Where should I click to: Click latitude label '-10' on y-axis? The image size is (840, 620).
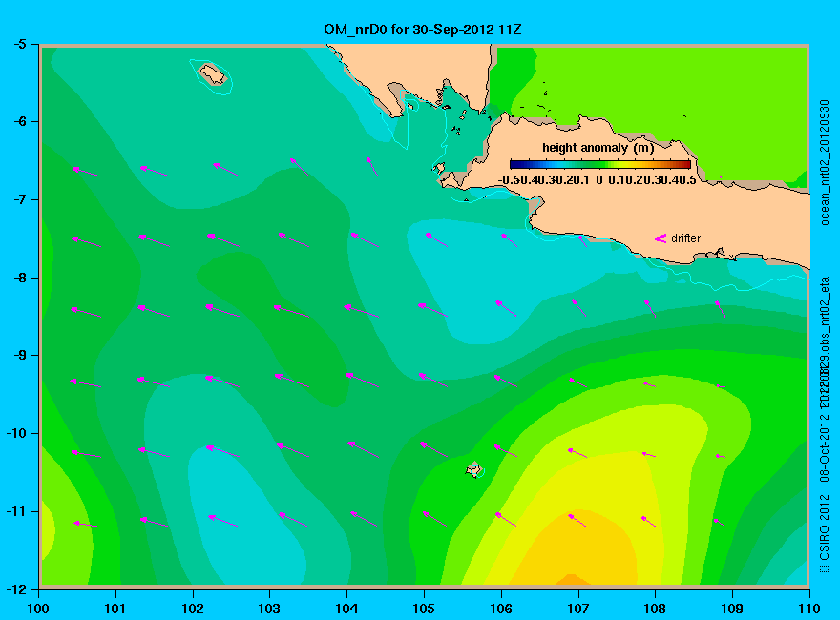click(x=16, y=433)
